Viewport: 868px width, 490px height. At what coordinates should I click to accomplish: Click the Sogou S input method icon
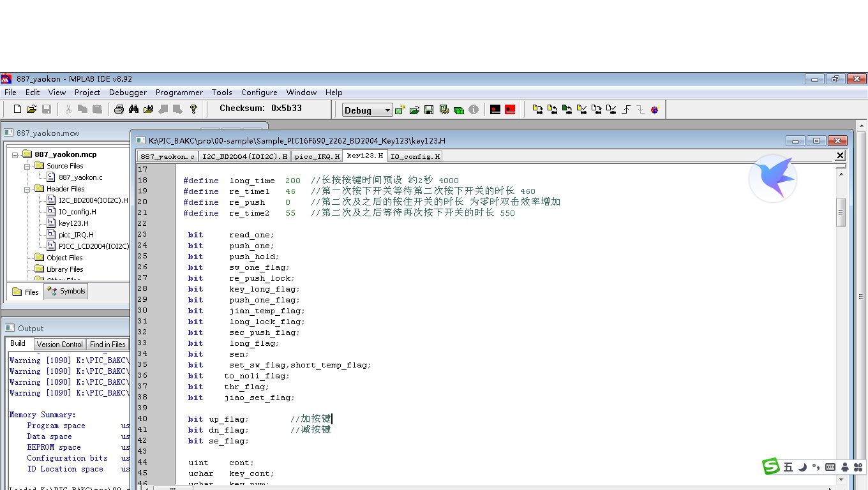click(772, 466)
